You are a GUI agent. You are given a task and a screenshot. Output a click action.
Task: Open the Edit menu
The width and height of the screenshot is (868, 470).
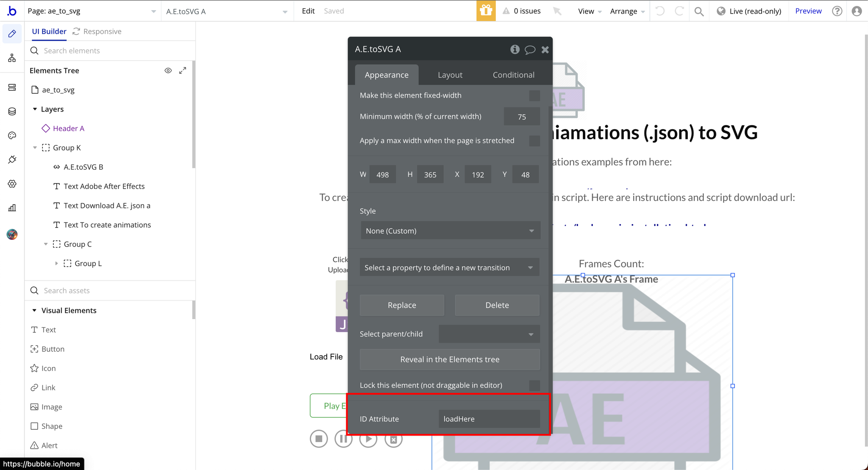point(308,11)
